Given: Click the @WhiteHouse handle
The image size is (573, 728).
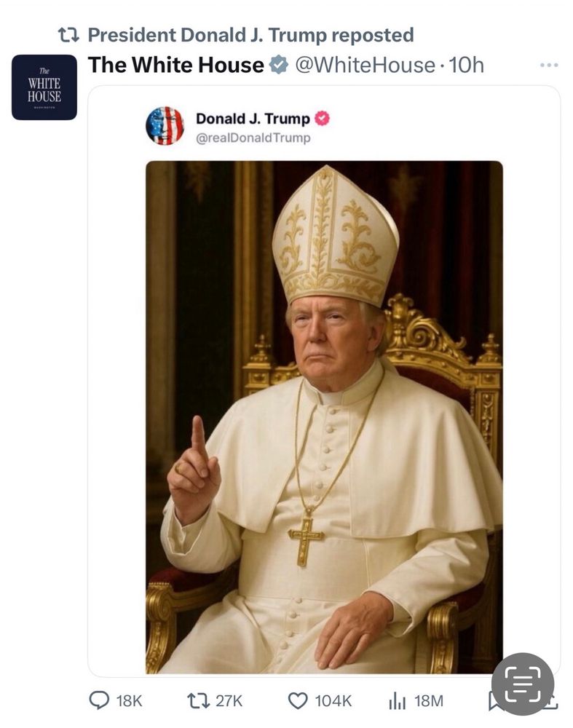Looking at the screenshot, I should [363, 66].
